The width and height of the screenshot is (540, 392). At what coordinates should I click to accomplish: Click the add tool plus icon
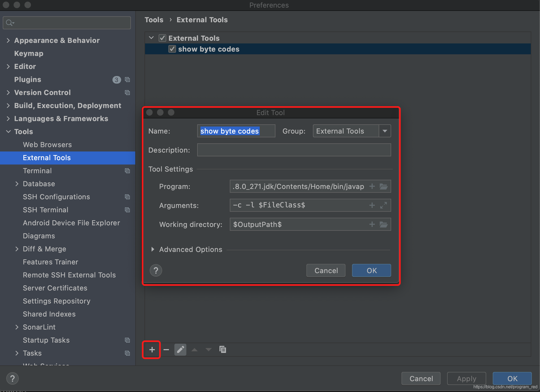pyautogui.click(x=152, y=350)
